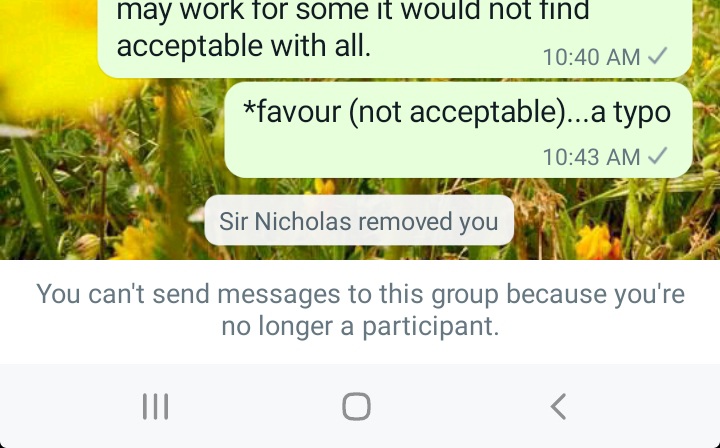Tap the 'no longer a participant' notice
The image size is (720, 448).
[360, 310]
